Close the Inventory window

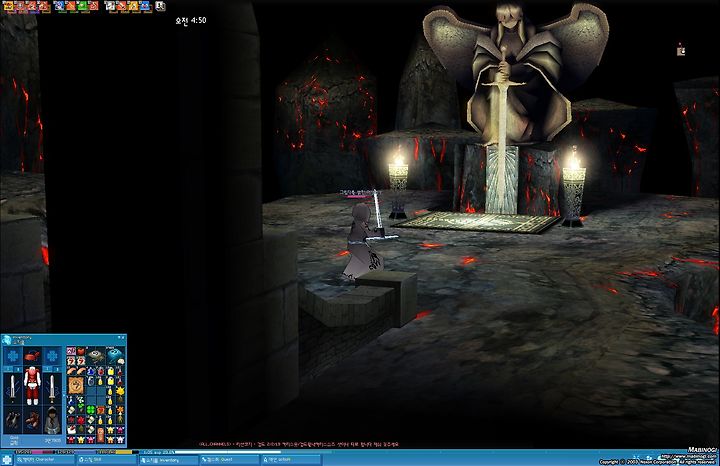pyautogui.click(x=123, y=337)
